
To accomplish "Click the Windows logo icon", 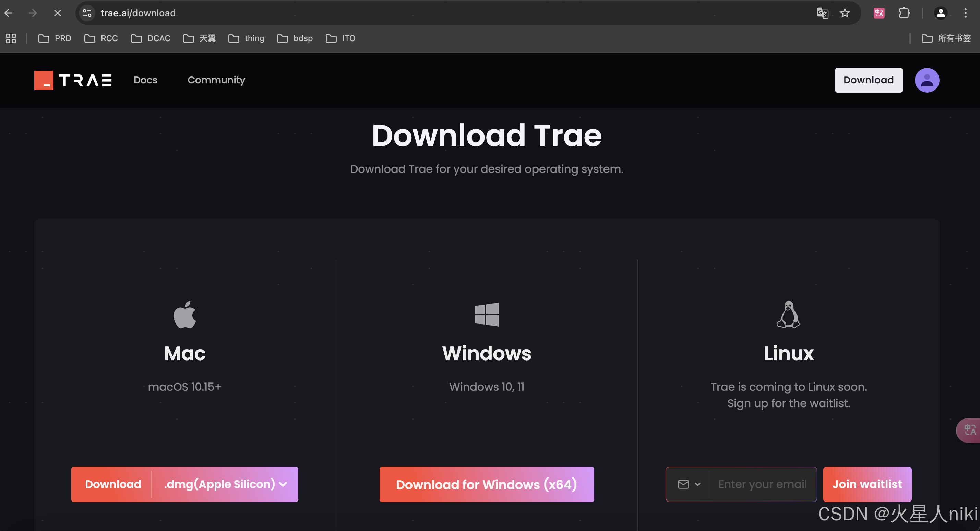I will 487,315.
